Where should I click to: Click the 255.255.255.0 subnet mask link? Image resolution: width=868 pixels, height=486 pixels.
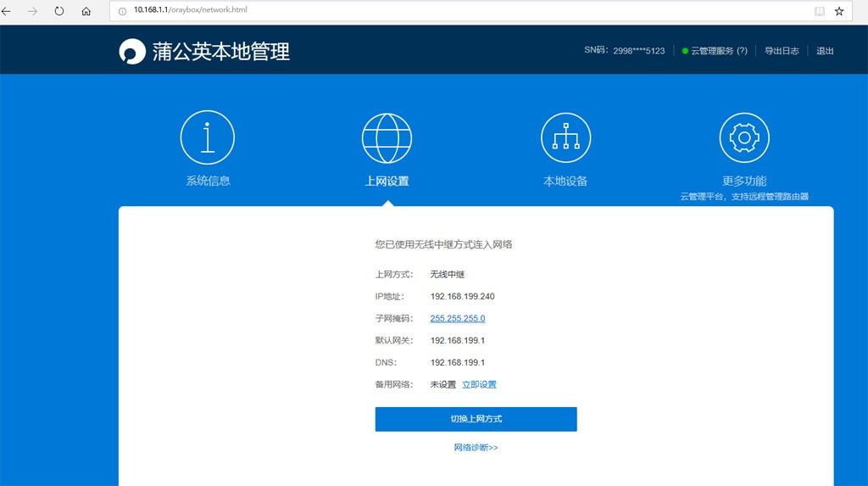pyautogui.click(x=458, y=319)
